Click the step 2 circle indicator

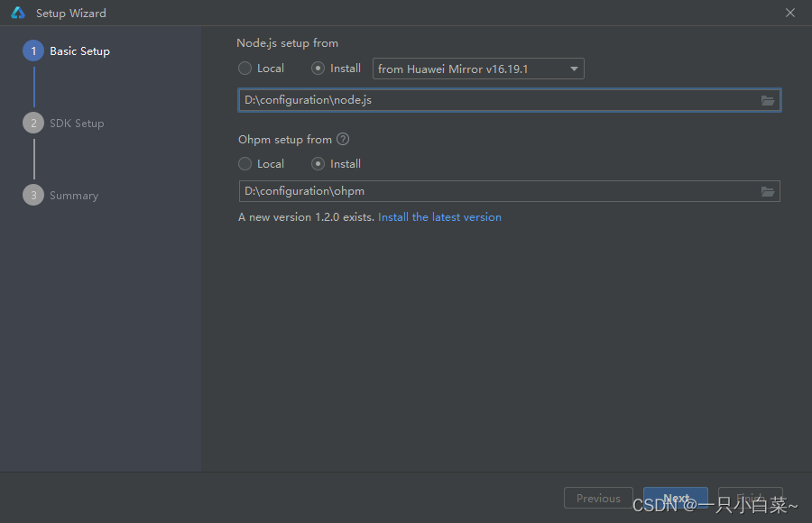tap(33, 124)
